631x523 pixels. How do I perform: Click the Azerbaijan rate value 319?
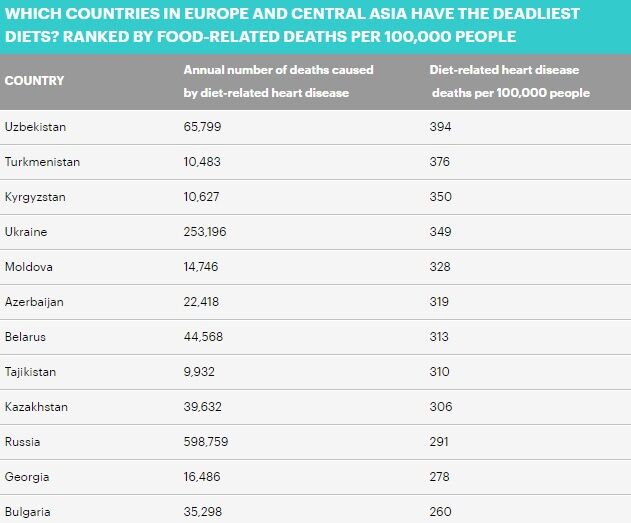(x=439, y=302)
